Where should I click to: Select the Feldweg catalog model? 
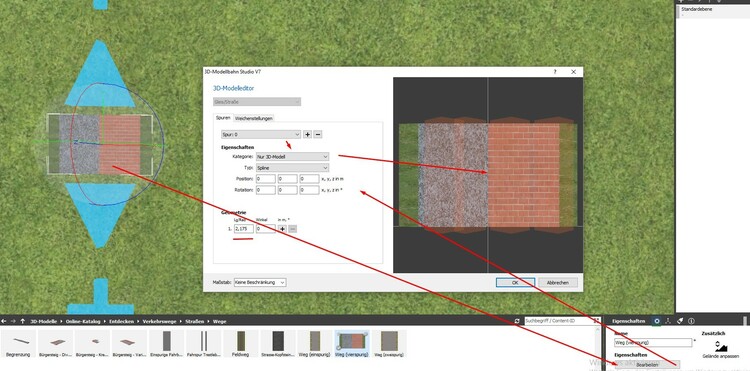(x=241, y=344)
